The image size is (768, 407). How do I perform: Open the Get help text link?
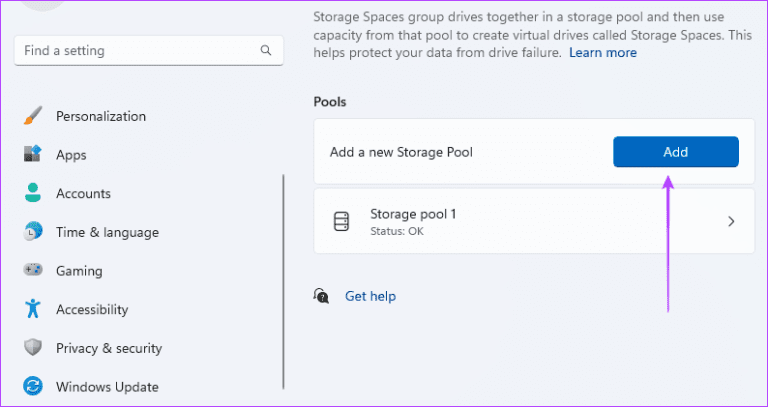click(370, 296)
